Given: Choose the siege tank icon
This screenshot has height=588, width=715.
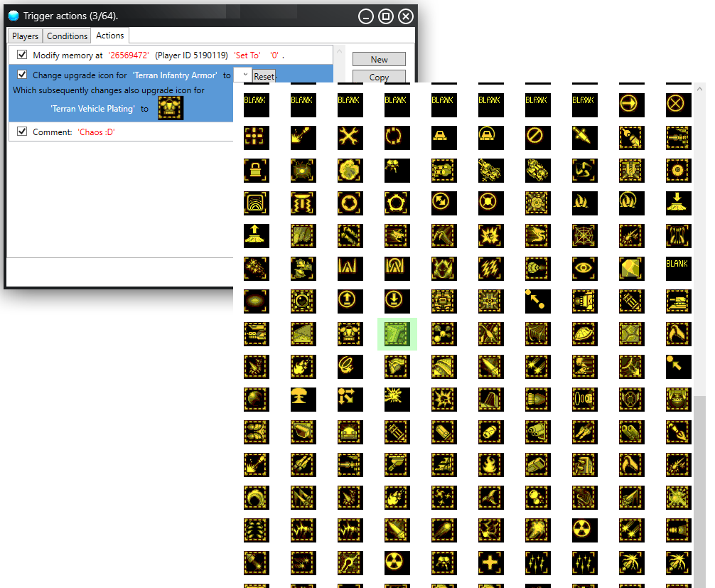Looking at the screenshot, I should [678, 301].
